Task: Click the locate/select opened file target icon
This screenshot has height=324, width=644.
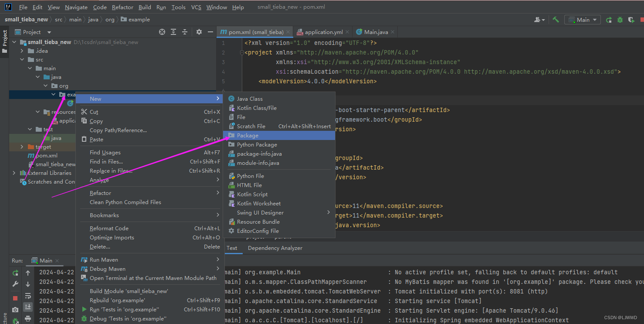Action: [x=162, y=32]
